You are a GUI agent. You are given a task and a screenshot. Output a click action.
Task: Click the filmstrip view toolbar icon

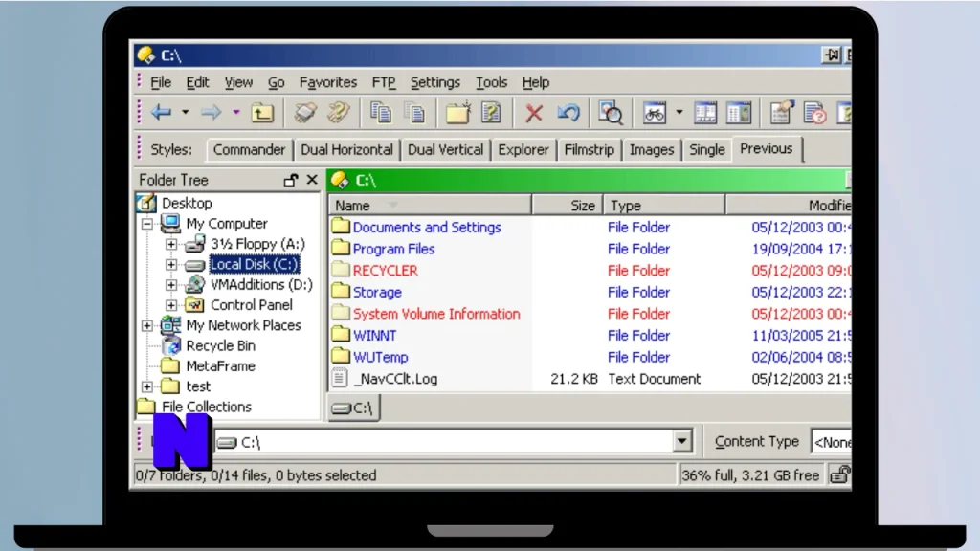pos(705,113)
